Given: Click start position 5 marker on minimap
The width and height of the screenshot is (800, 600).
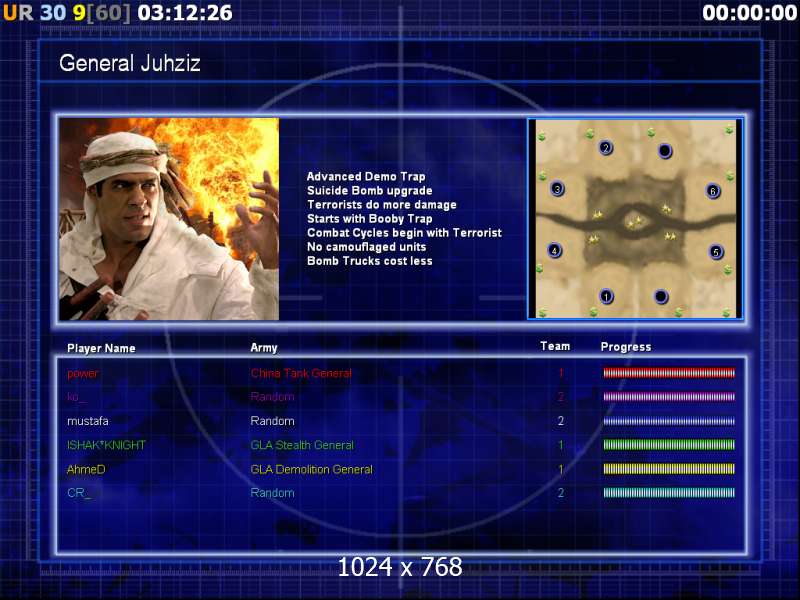Looking at the screenshot, I should point(716,252).
